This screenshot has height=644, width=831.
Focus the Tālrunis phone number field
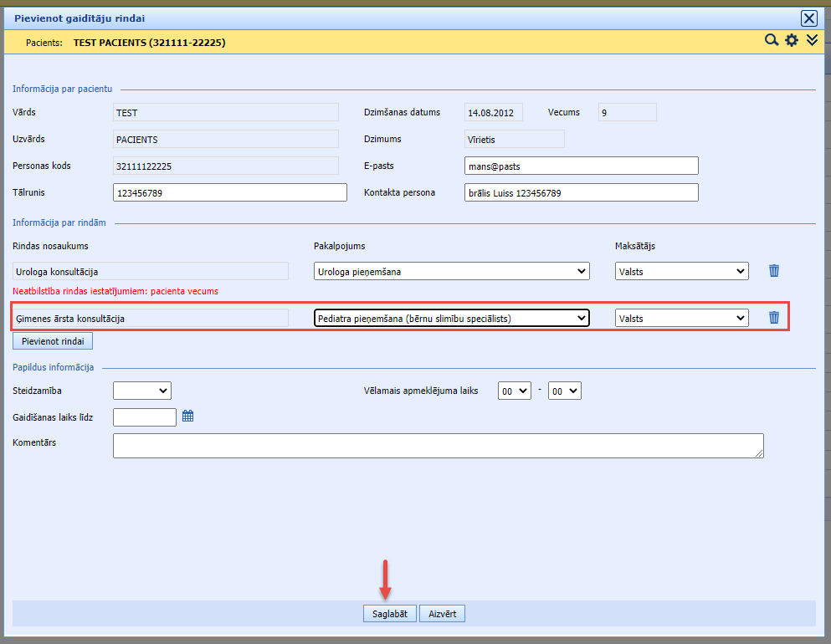click(x=229, y=193)
